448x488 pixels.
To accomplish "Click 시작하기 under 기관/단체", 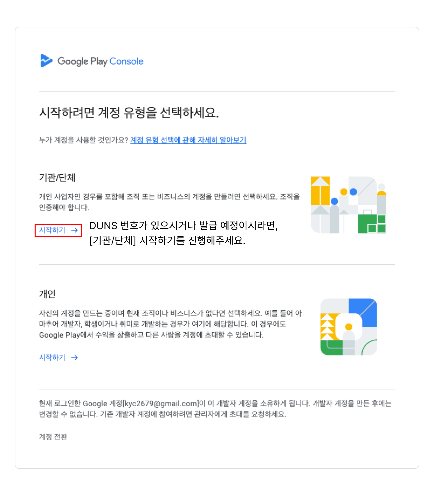I will point(58,230).
